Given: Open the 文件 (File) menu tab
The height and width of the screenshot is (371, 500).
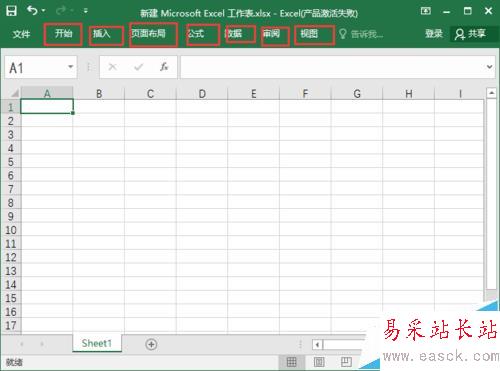Looking at the screenshot, I should pyautogui.click(x=21, y=34).
